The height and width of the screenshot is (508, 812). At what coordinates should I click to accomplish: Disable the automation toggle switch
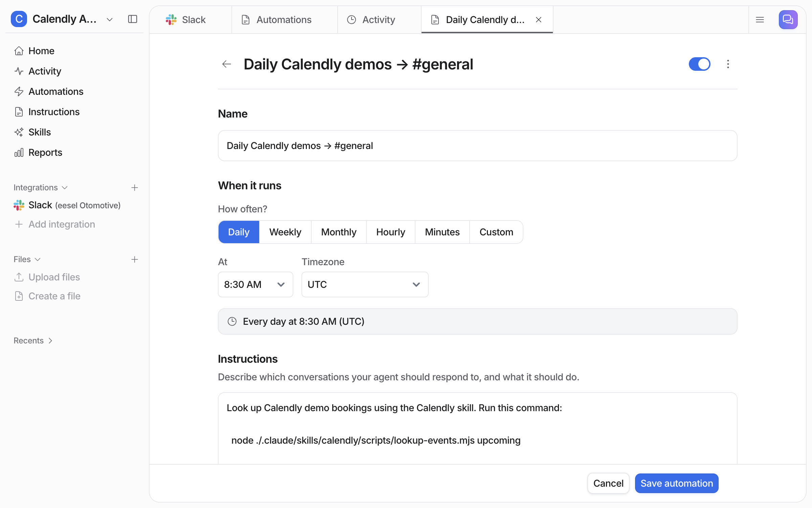(x=699, y=64)
